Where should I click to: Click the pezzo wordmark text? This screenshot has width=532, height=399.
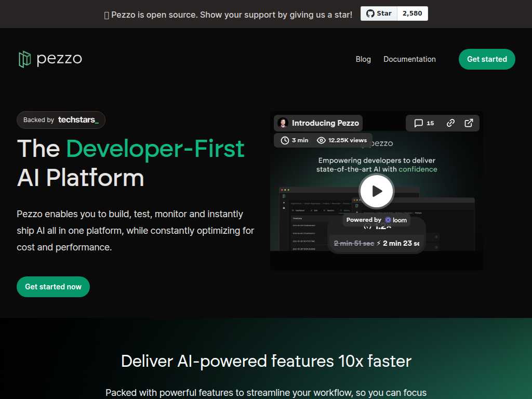point(59,59)
